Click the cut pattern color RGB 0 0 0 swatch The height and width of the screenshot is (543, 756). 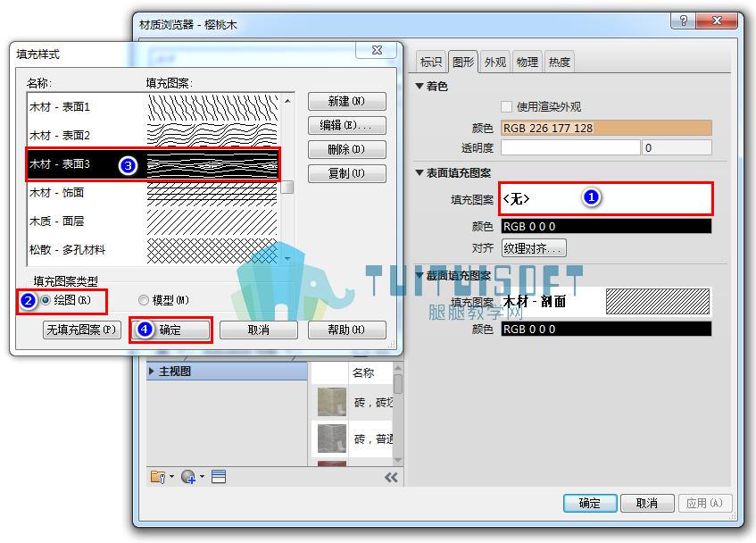coord(606,329)
